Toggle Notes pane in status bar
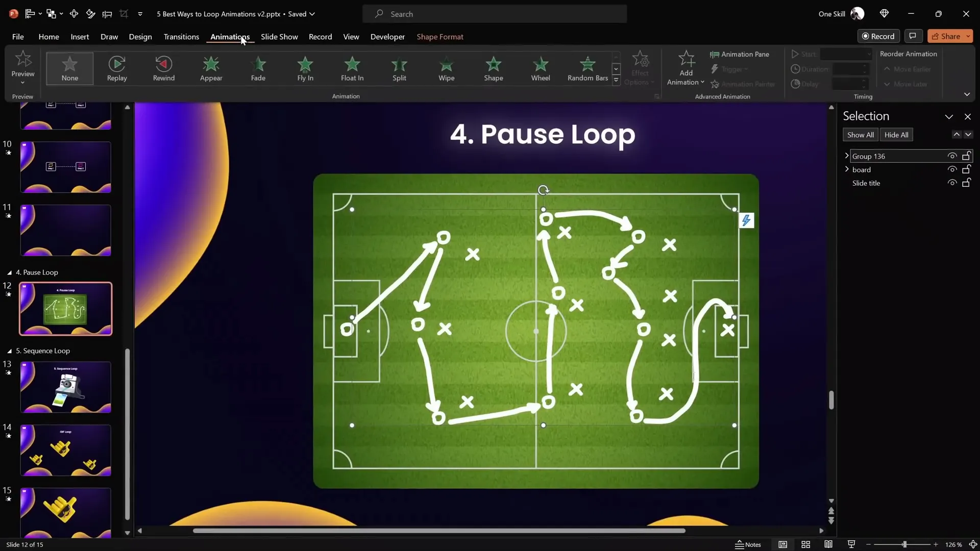980x551 pixels. click(748, 544)
